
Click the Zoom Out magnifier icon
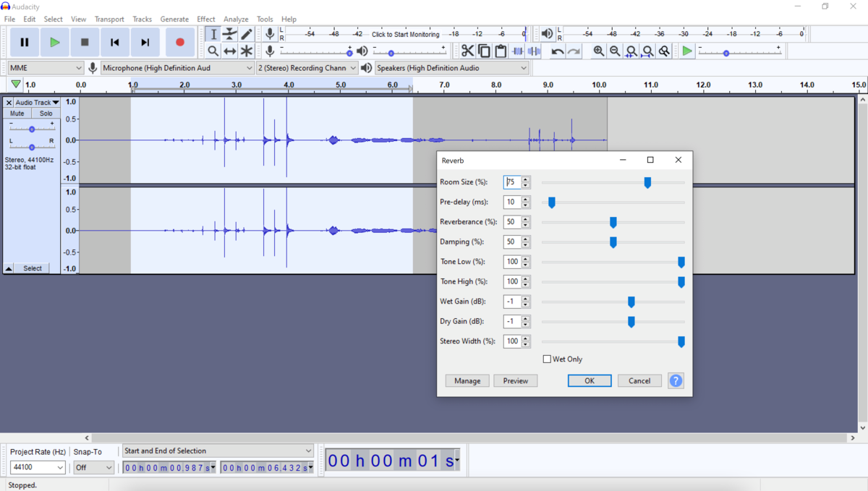pyautogui.click(x=616, y=51)
